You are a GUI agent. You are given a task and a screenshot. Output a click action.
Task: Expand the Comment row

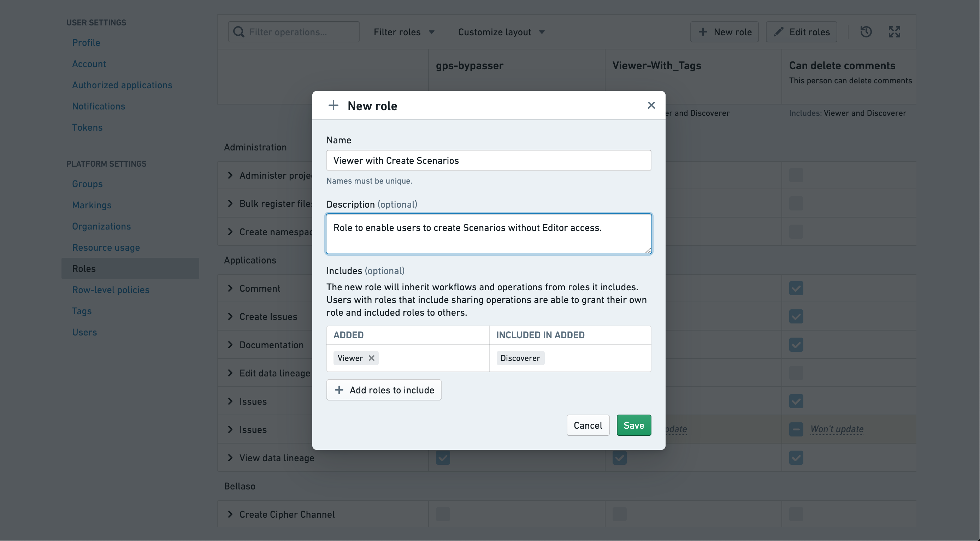230,288
